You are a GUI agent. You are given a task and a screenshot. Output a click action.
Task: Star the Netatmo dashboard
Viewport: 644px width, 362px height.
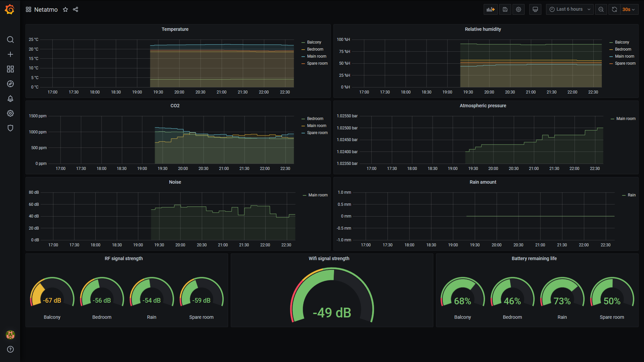coord(65,9)
